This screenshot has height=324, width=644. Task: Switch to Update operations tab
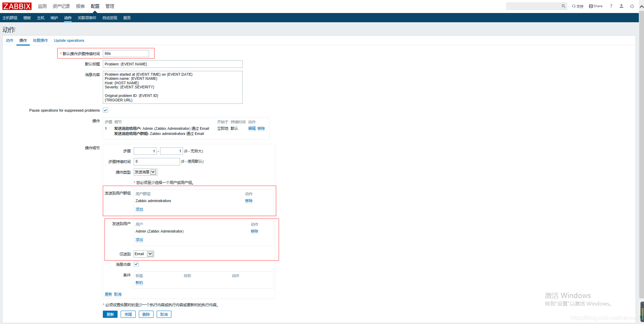69,40
